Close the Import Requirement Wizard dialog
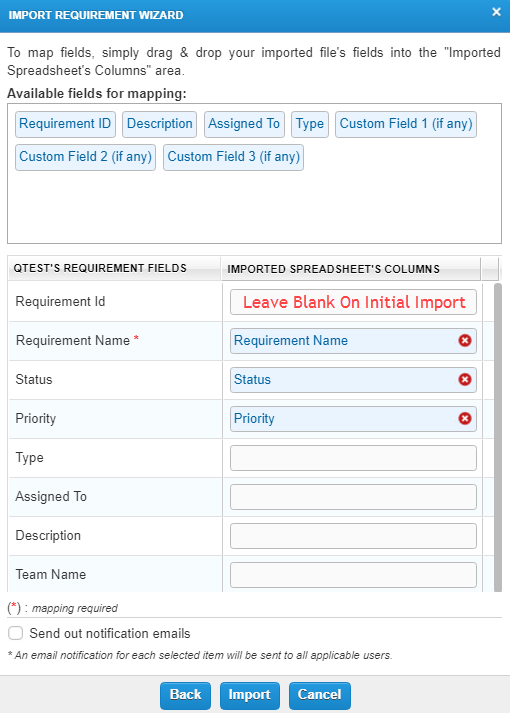The image size is (510, 713). 496,12
